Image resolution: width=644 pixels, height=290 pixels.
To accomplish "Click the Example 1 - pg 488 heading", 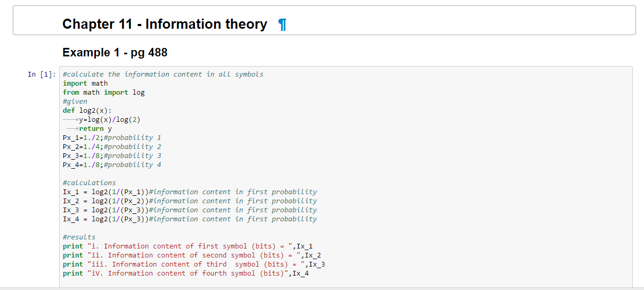I will tap(115, 53).
